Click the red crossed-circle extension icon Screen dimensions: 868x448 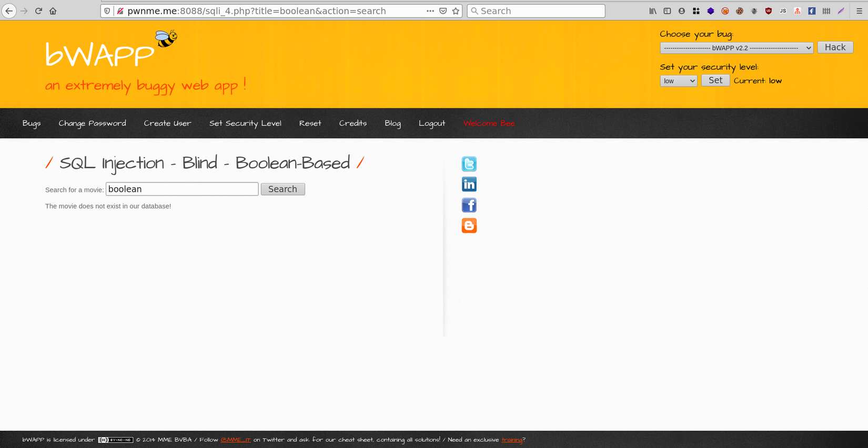point(725,11)
